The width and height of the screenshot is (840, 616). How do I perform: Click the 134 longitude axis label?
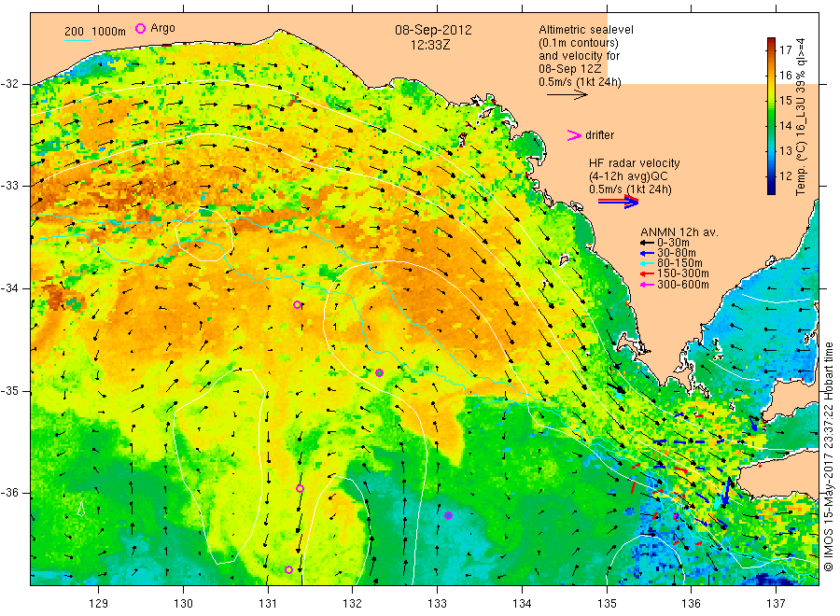click(x=522, y=604)
